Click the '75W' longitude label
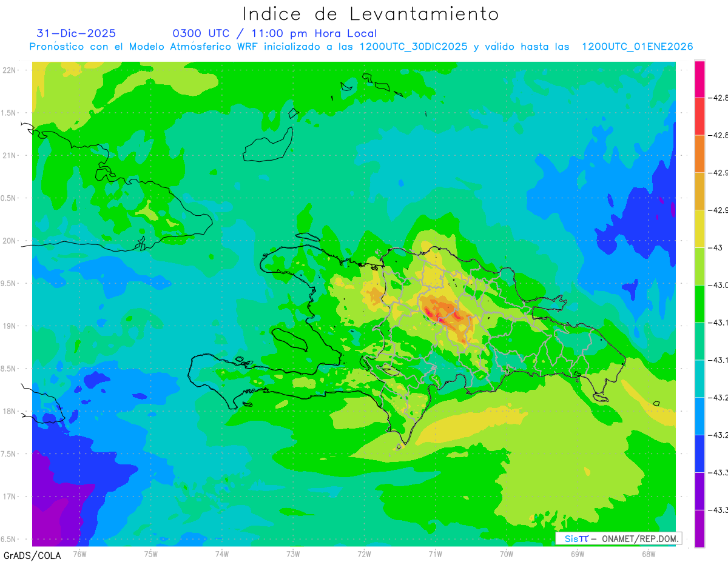Screen dimensions: 728x562 (151, 554)
